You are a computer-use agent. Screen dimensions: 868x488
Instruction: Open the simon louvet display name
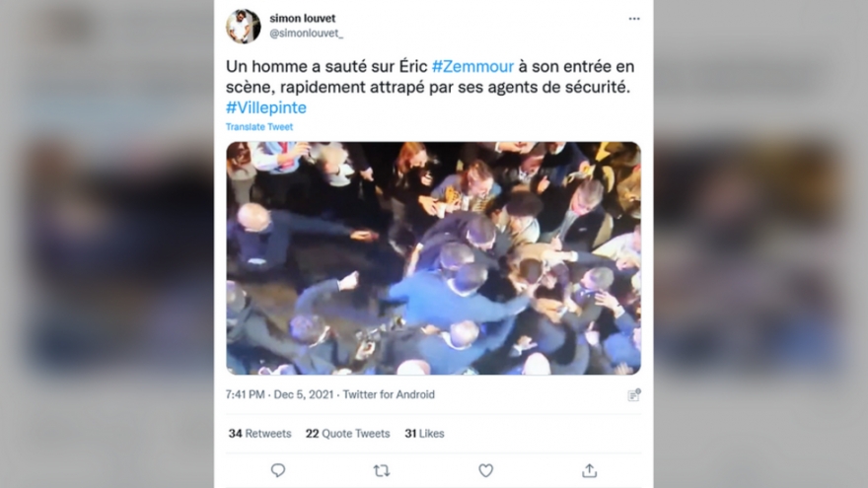302,19
